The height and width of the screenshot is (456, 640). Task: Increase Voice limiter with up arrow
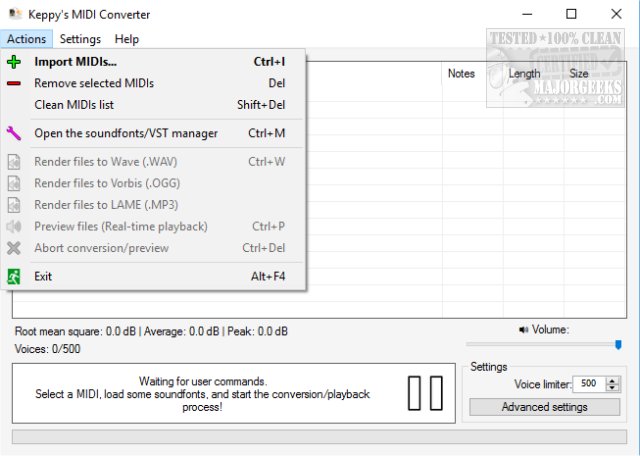click(x=612, y=380)
